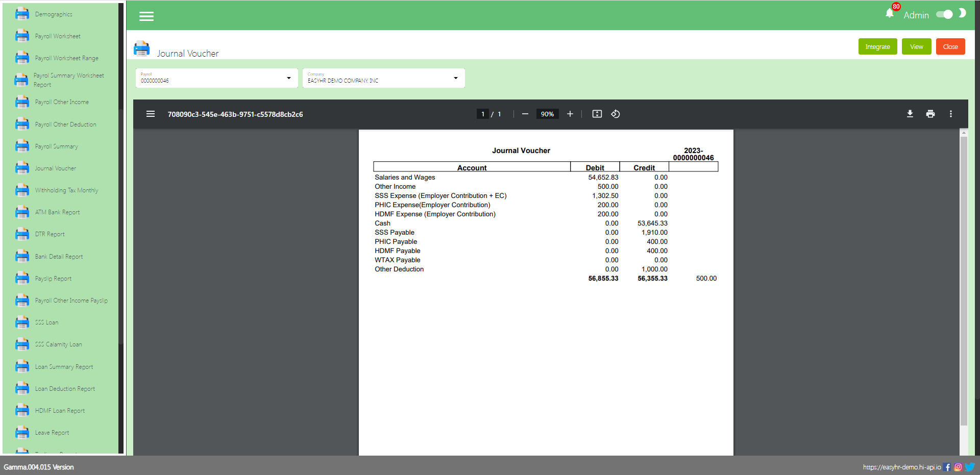Select ATM Bank Report in sidebar
The height and width of the screenshot is (475, 980).
tap(57, 212)
